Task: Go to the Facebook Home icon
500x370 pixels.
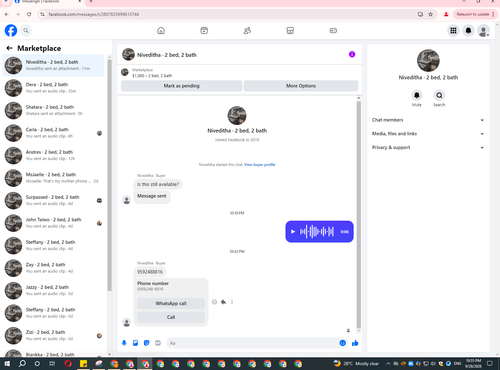Action: tap(161, 31)
